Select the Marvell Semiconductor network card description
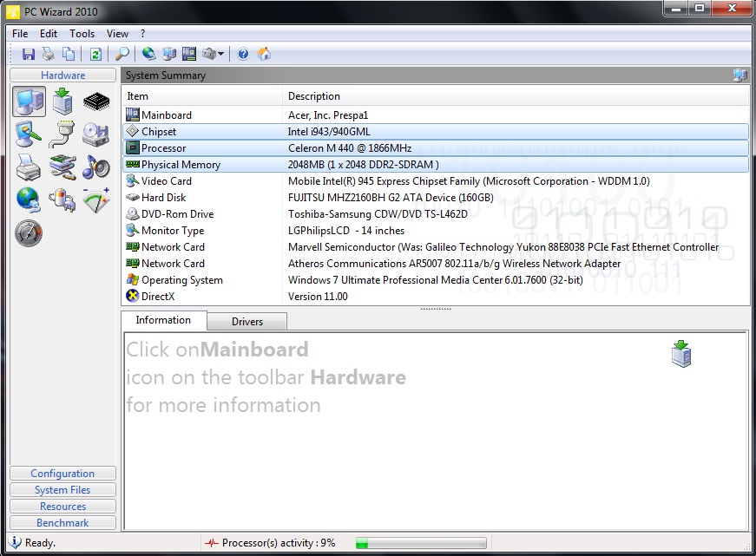This screenshot has height=556, width=756. point(503,247)
